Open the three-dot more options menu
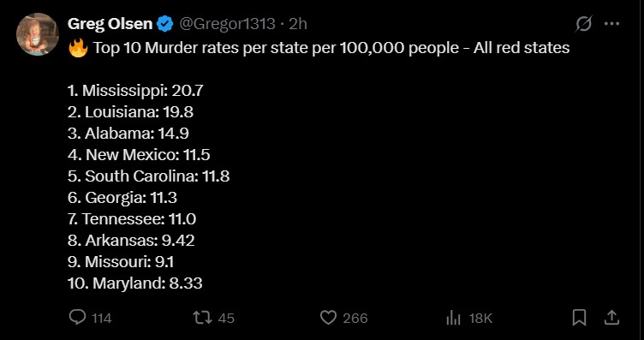 611,24
